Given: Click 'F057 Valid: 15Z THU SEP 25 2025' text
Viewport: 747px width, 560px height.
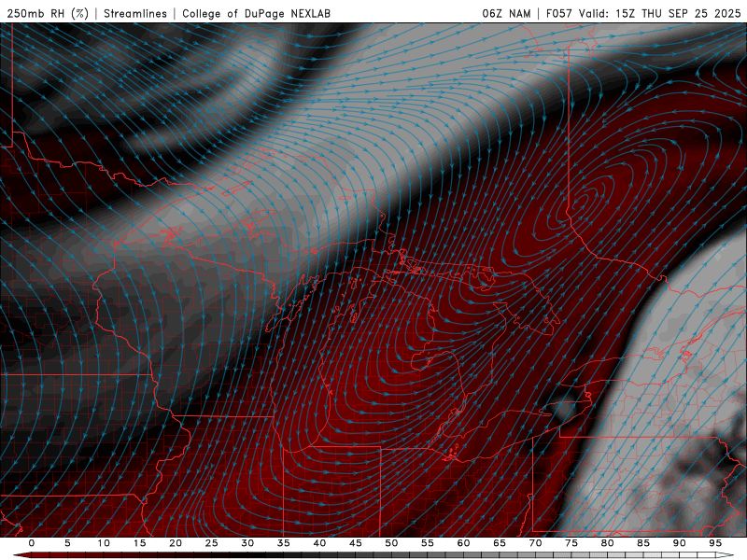Looking at the screenshot, I should tap(643, 14).
